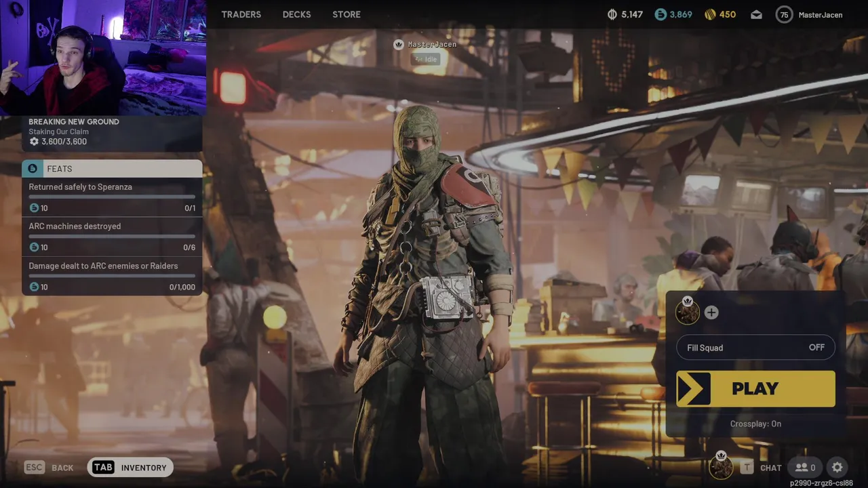868x488 pixels.
Task: Click coin icon for ARC machines reward
Action: click(x=34, y=247)
